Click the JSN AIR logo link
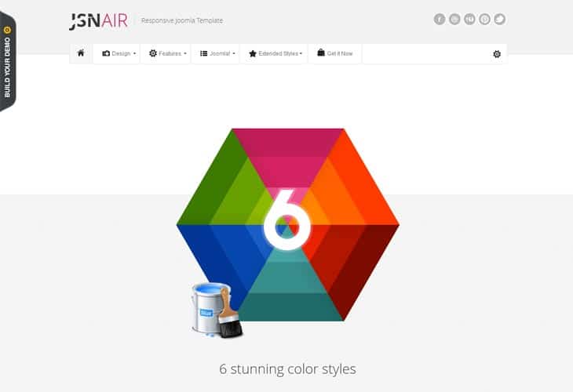Screen dimensions: 573x392 98,20
